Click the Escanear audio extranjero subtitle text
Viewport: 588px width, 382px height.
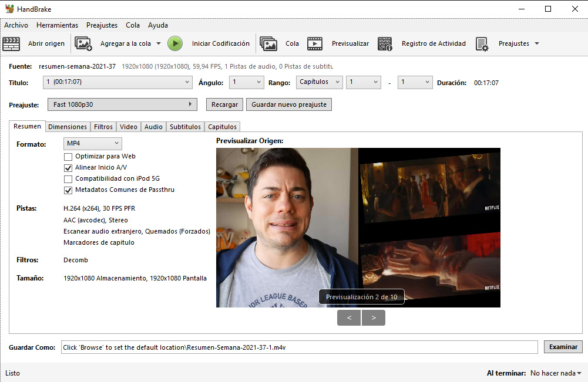click(137, 231)
